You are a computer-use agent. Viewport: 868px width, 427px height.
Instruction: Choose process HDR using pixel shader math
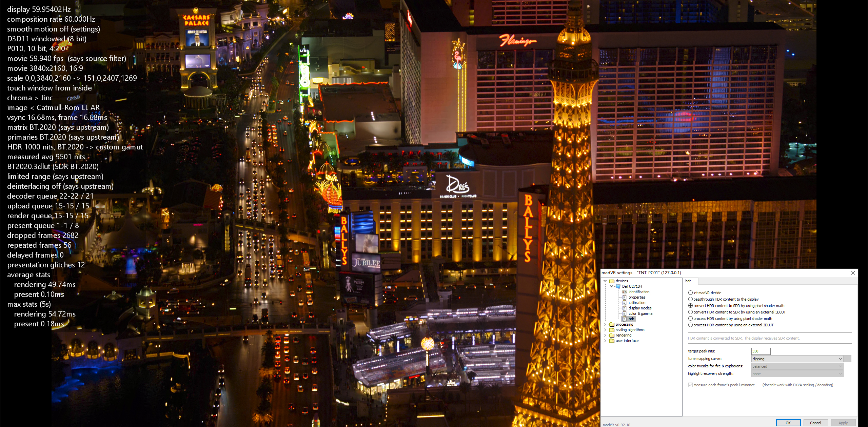(x=690, y=319)
